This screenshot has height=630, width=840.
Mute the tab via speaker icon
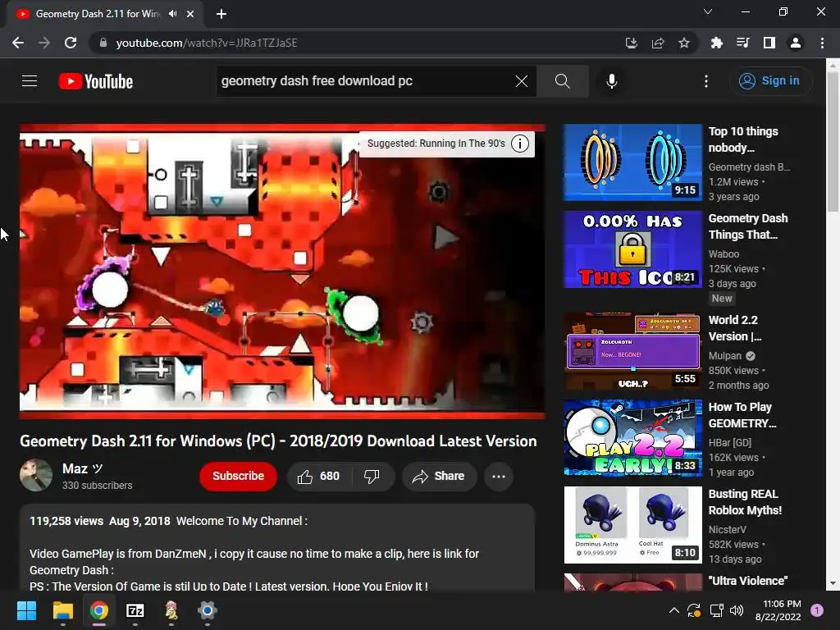tap(172, 14)
